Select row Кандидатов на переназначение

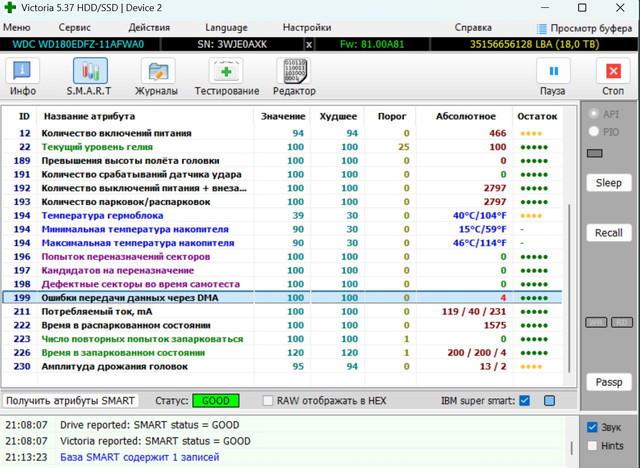coord(282,271)
